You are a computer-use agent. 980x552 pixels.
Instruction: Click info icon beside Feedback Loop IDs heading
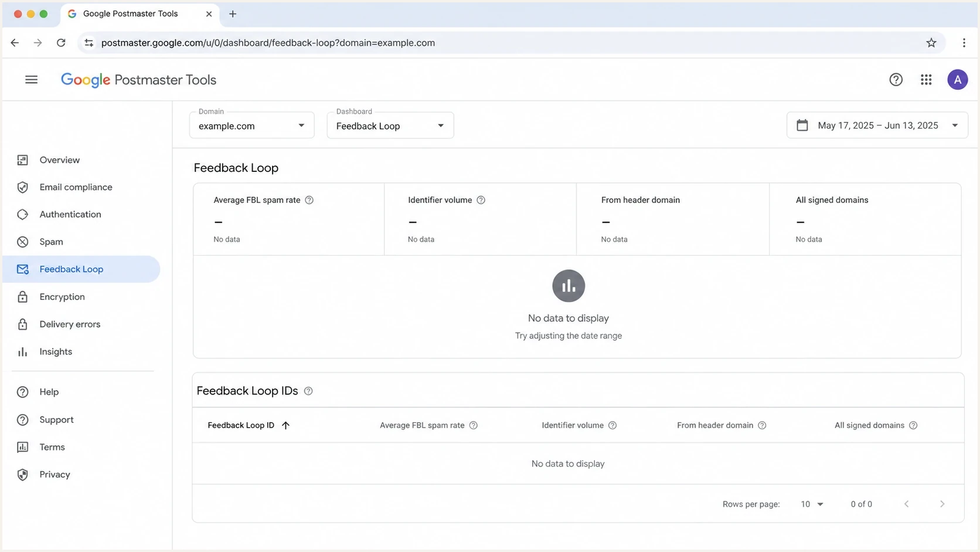point(308,391)
